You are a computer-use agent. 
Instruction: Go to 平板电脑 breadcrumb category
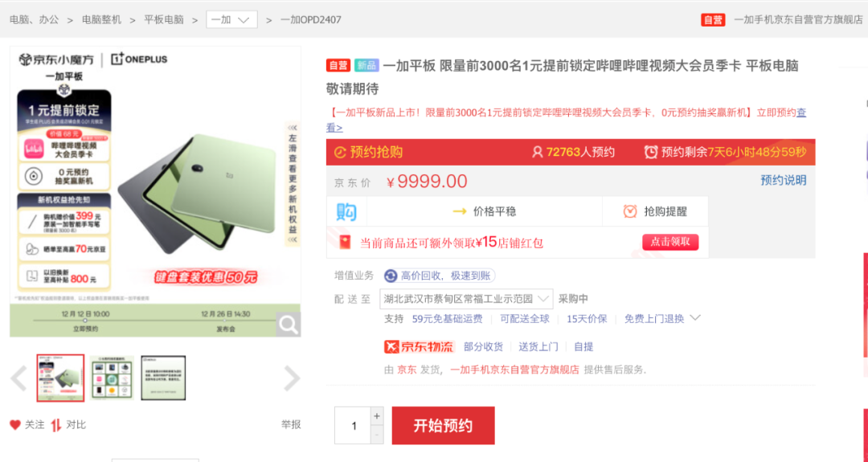[x=164, y=19]
